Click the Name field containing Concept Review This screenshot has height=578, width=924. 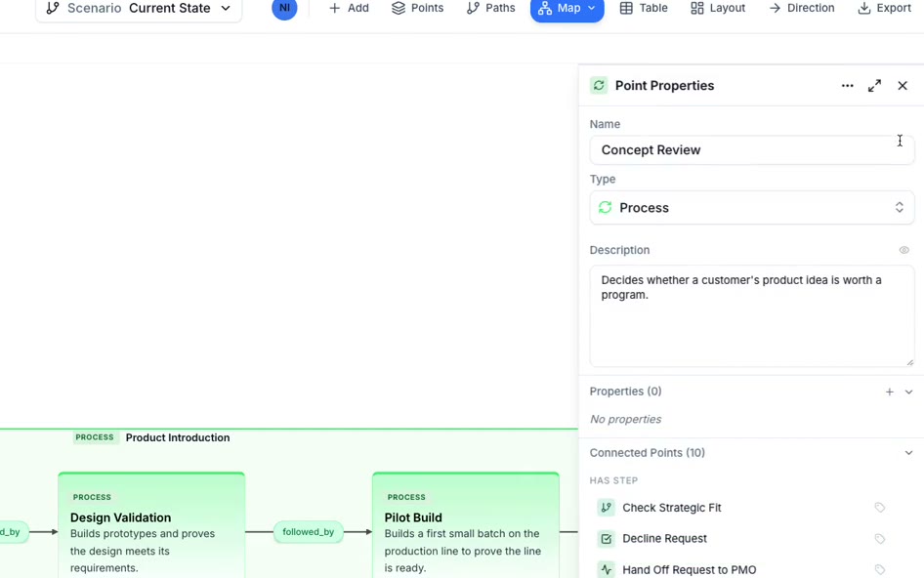coord(752,150)
